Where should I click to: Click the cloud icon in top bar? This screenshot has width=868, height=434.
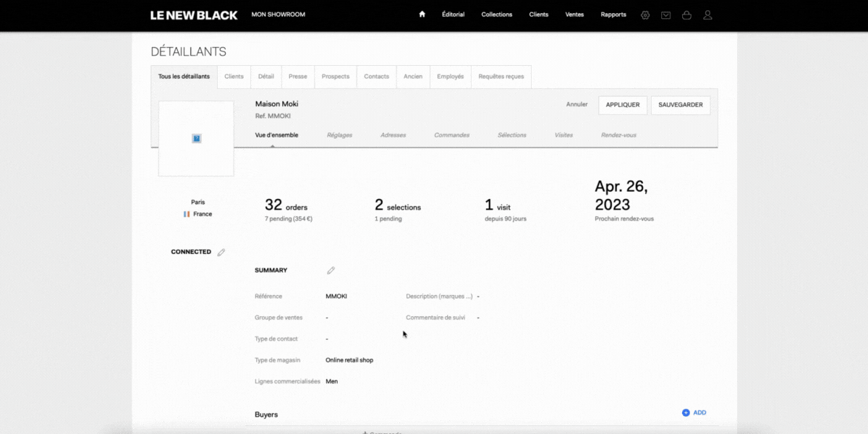click(686, 14)
